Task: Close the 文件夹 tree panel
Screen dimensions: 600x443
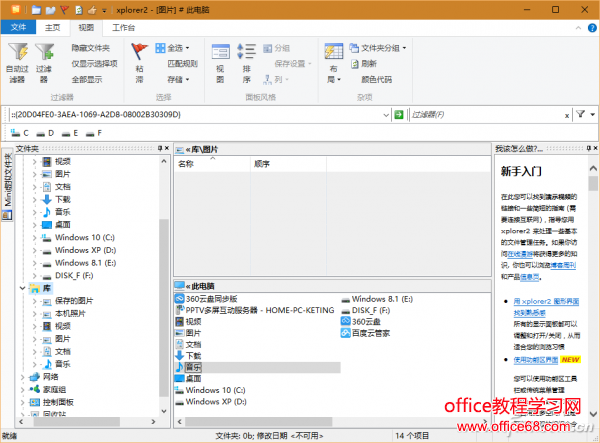Action: 167,148
